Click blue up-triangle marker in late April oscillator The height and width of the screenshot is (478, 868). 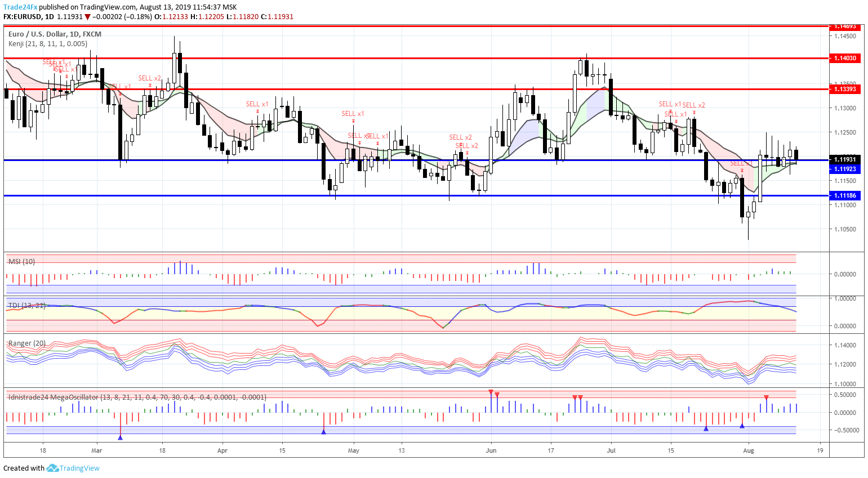coord(323,432)
